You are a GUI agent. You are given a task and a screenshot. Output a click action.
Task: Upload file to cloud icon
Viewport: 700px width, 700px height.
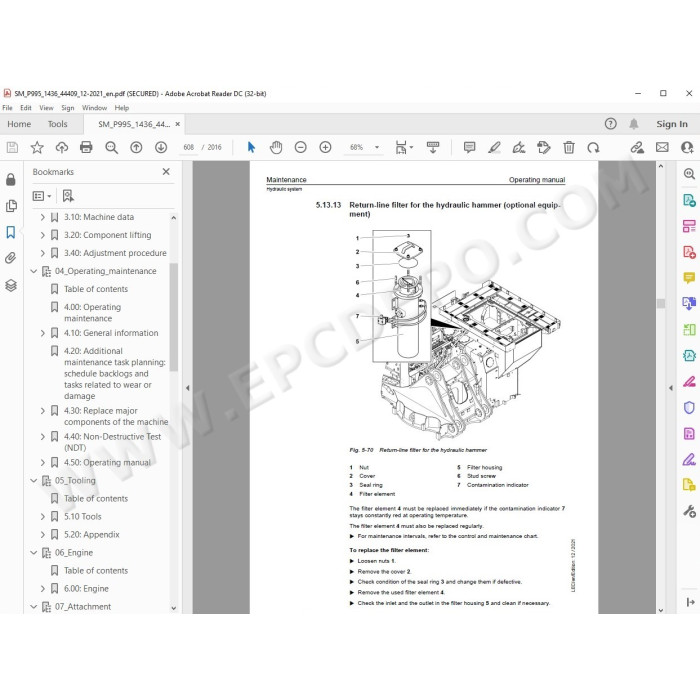pos(62,147)
